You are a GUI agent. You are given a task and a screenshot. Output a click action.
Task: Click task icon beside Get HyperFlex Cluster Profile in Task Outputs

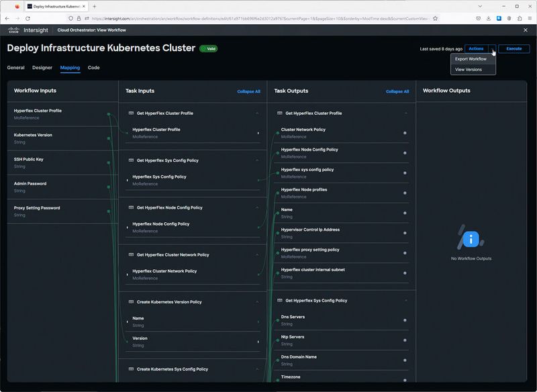(279, 113)
